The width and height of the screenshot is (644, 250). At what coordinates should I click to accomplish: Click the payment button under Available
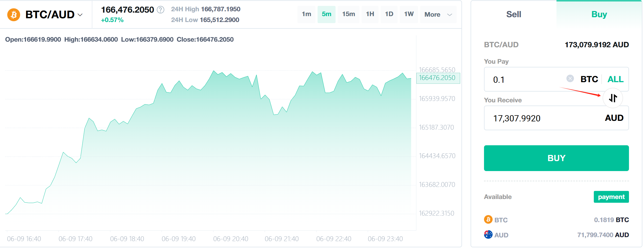click(611, 197)
